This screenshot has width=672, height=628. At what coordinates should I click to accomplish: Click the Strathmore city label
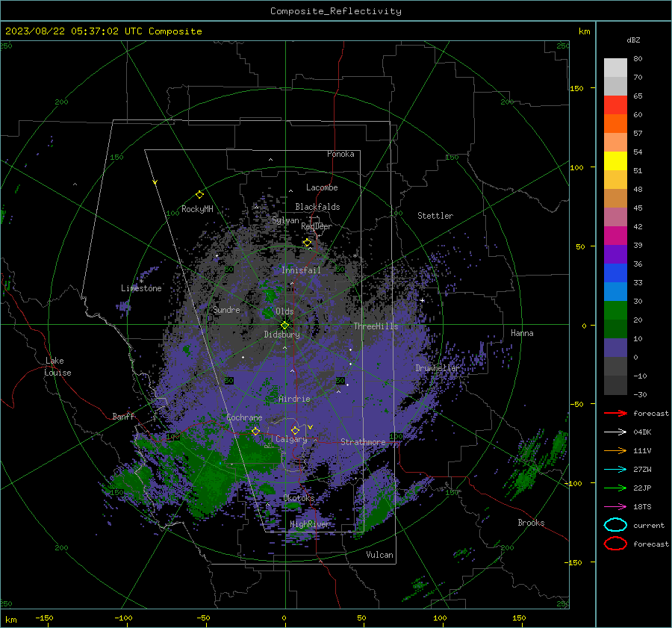pyautogui.click(x=363, y=441)
